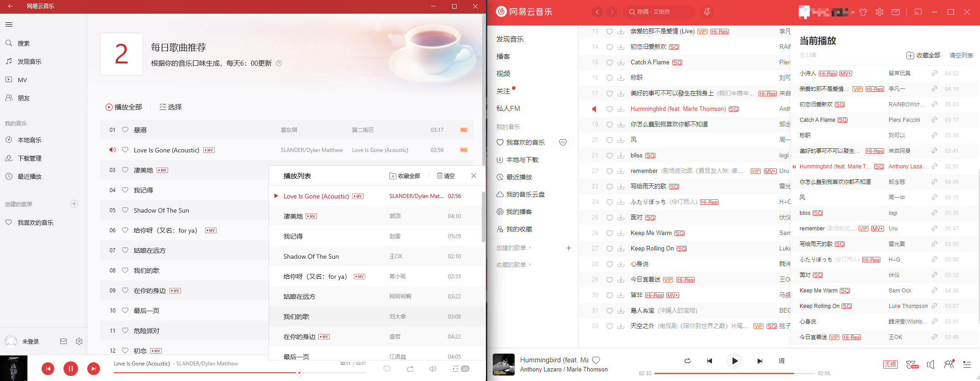Expand the 收藏的歌单 section in right window
The image size is (980, 381).
coord(514,265)
